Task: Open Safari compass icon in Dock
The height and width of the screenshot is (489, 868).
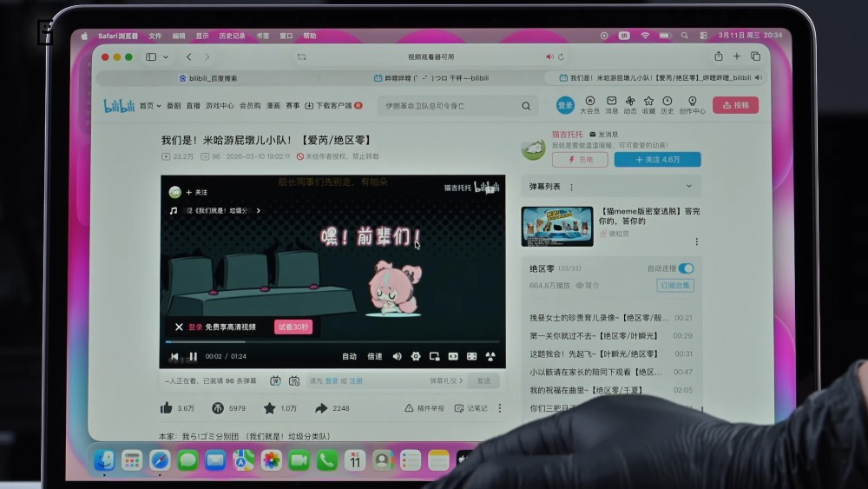Action: click(160, 460)
